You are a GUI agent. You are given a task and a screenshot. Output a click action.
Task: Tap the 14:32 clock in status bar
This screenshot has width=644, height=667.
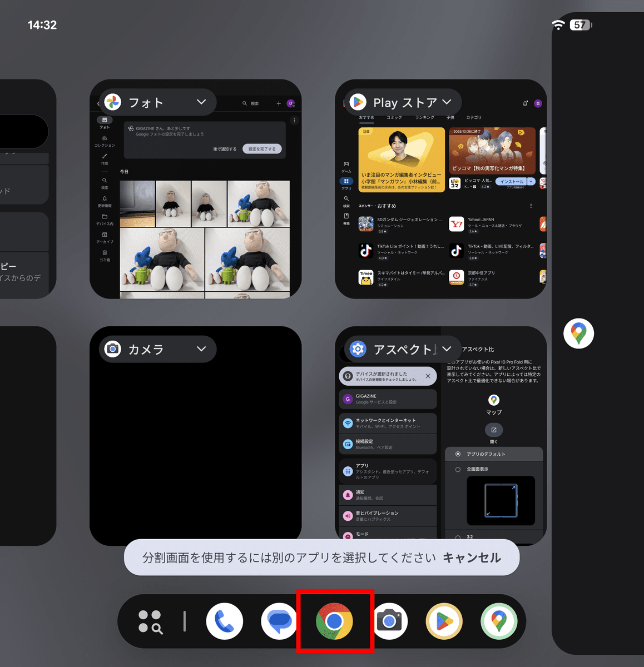42,24
